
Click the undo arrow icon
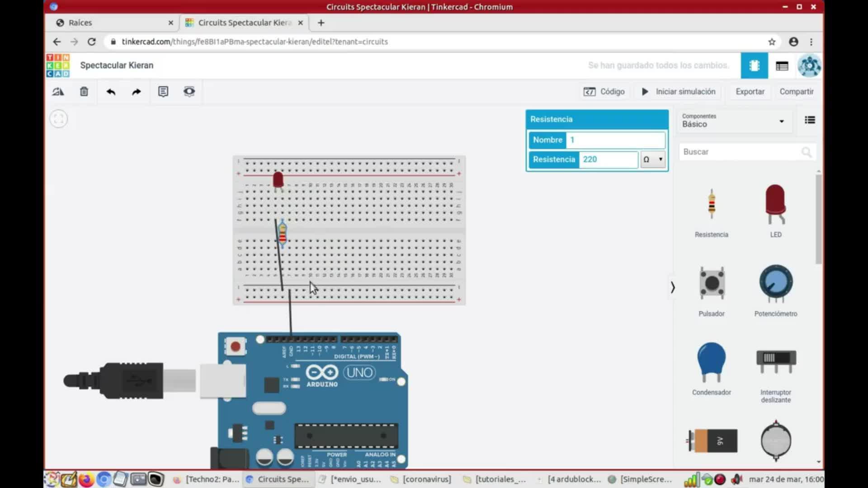pos(111,92)
